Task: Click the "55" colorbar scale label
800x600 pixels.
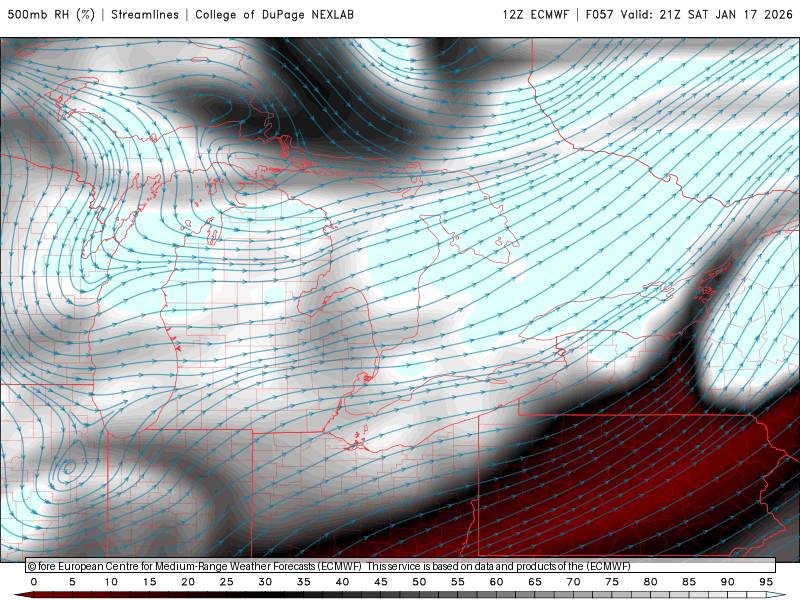Action: (458, 582)
